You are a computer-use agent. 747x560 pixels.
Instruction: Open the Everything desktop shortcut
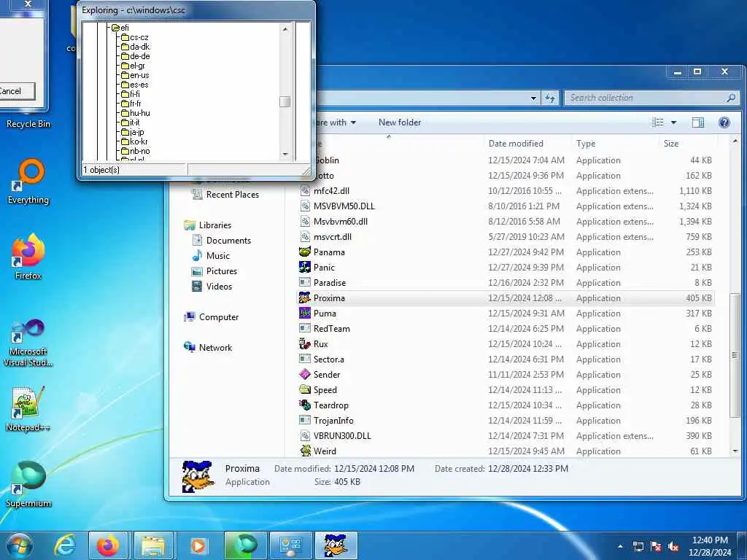[x=28, y=181]
